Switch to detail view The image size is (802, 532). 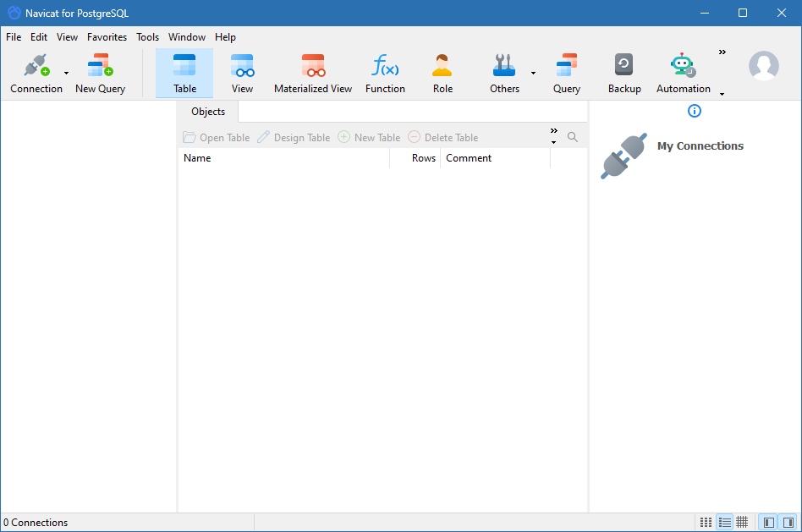742,523
